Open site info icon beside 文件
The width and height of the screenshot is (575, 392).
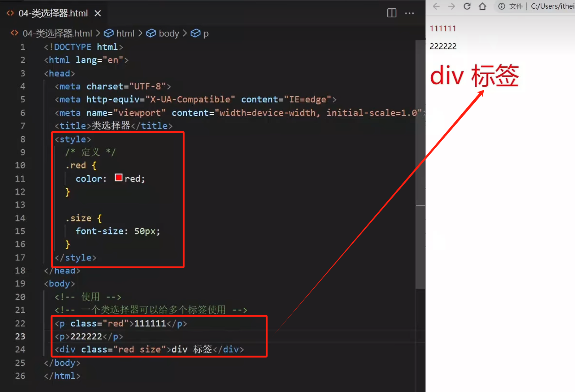(502, 6)
